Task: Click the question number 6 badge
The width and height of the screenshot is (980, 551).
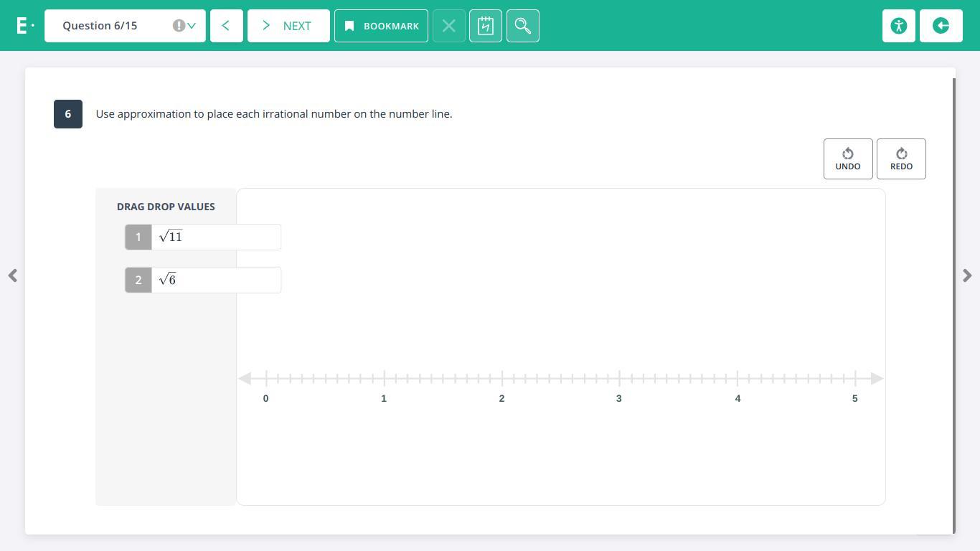Action: point(68,114)
